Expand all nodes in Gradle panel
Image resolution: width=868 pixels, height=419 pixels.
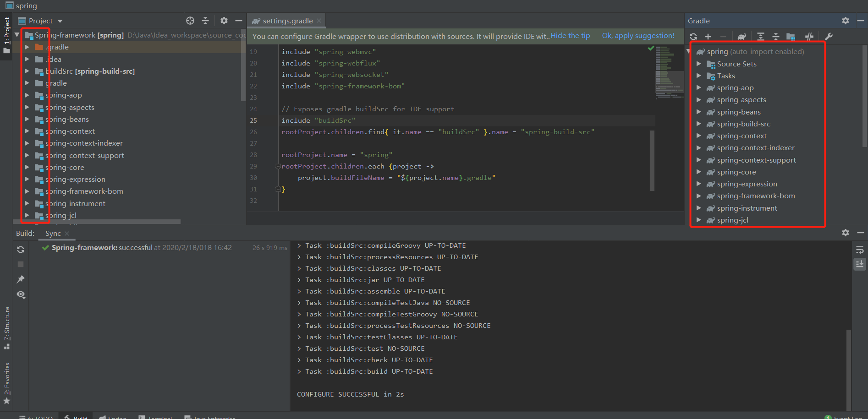(761, 37)
